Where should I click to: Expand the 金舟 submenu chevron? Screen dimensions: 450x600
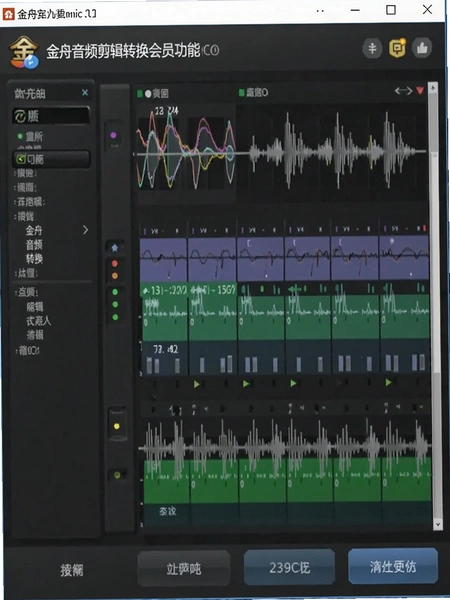tap(85, 230)
